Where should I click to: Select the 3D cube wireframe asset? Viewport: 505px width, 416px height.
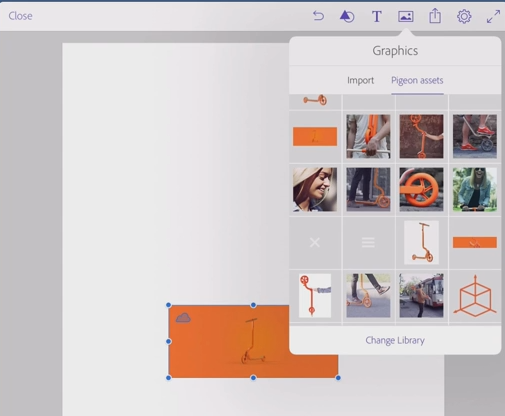(x=475, y=296)
